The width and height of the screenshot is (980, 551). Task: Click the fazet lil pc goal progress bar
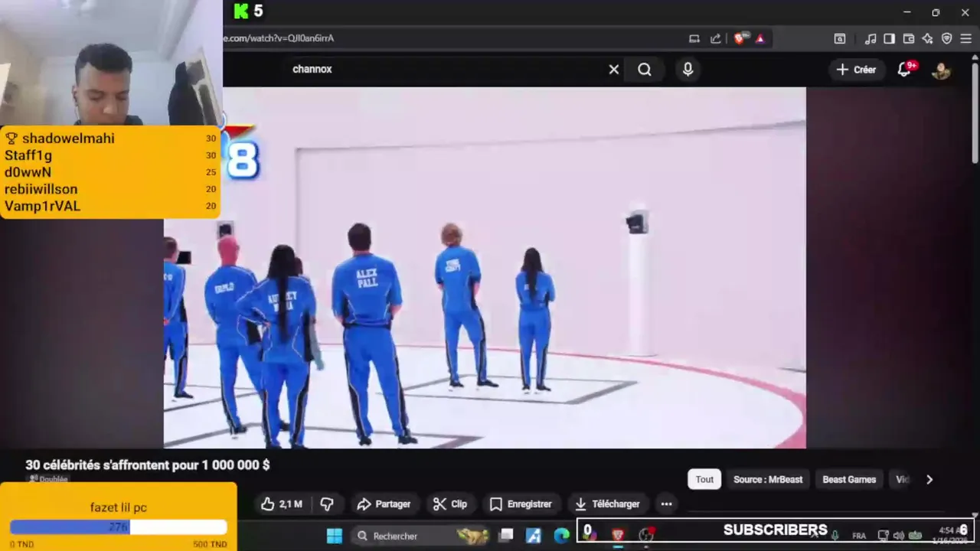(x=119, y=527)
